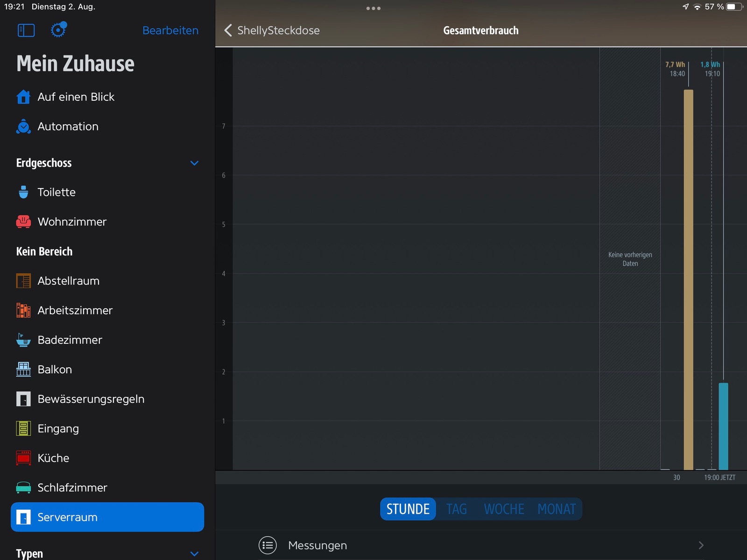Expand the Typen section chevron
This screenshot has width=747, height=560.
pyautogui.click(x=195, y=553)
